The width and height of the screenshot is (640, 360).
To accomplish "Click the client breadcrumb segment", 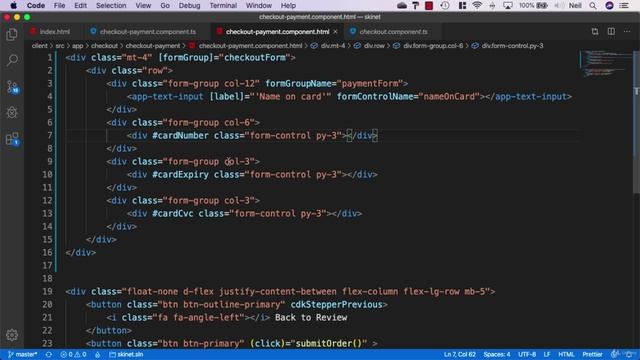I will click(40, 46).
